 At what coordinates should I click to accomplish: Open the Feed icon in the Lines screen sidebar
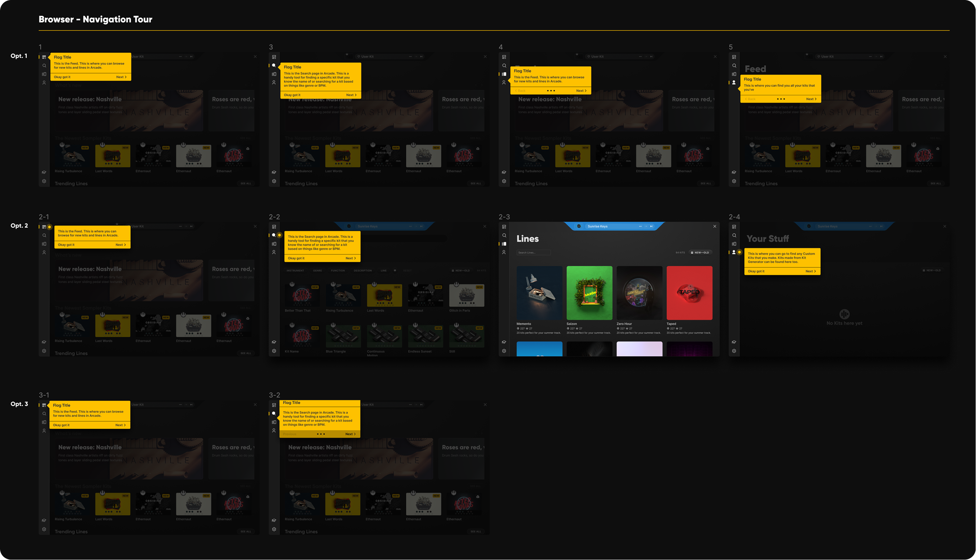504,227
